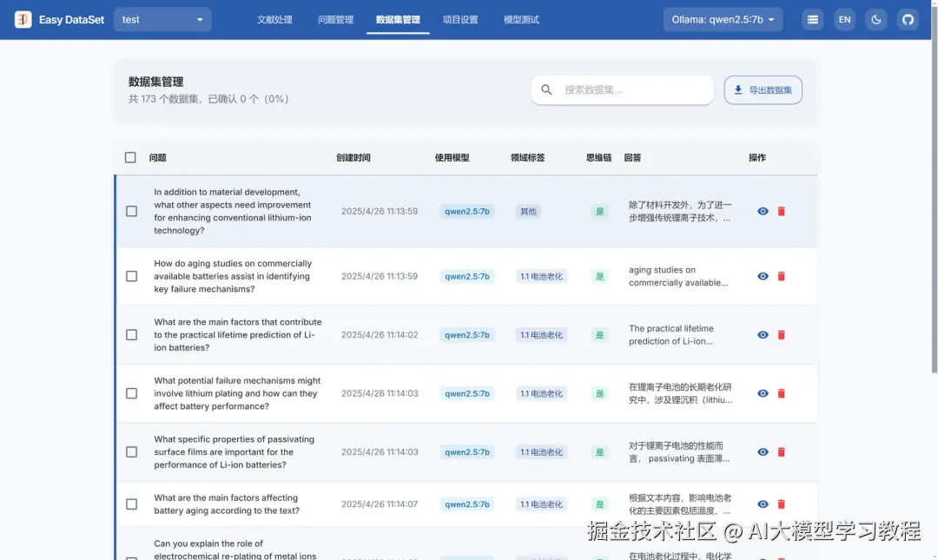Viewport: 938px width, 560px height.
Task: Open the Ollama: qwen2.5:7b model dropdown
Action: [723, 20]
